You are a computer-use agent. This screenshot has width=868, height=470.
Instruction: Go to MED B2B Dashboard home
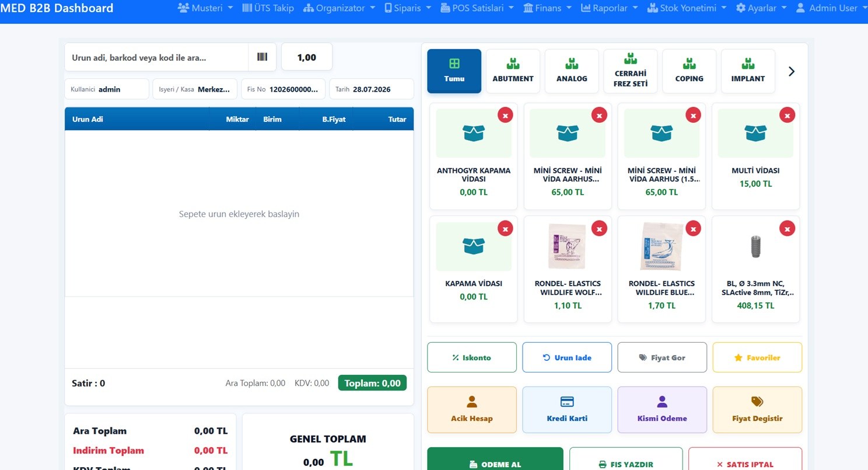pyautogui.click(x=57, y=8)
